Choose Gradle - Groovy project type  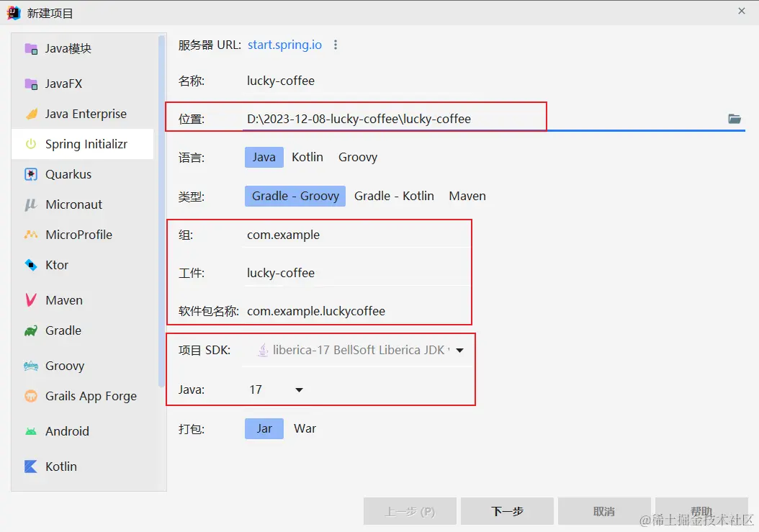tap(295, 196)
